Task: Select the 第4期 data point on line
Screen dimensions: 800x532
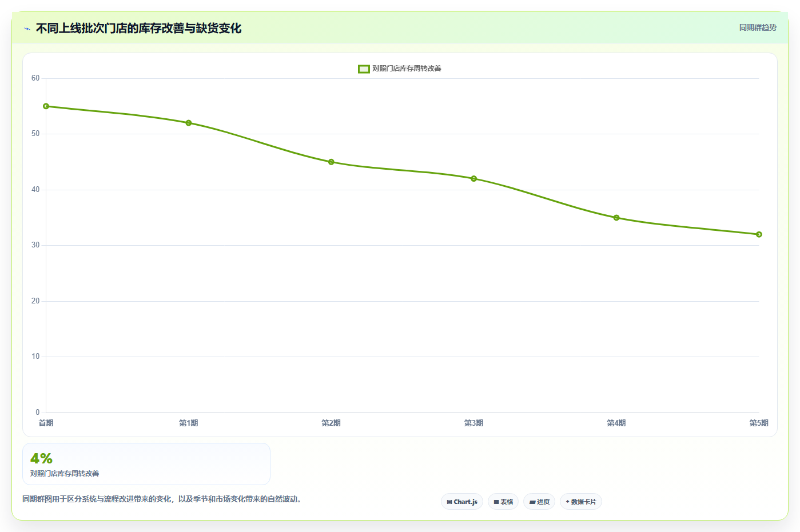Action: point(616,218)
